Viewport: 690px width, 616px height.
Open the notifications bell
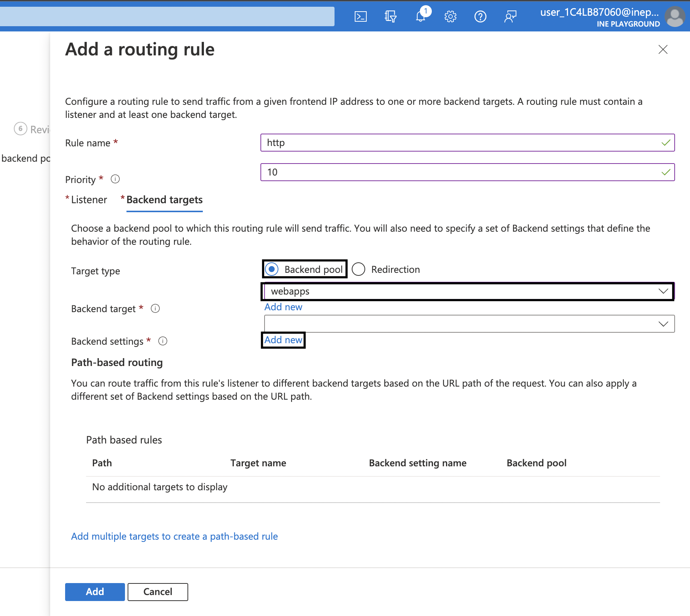[x=421, y=16]
